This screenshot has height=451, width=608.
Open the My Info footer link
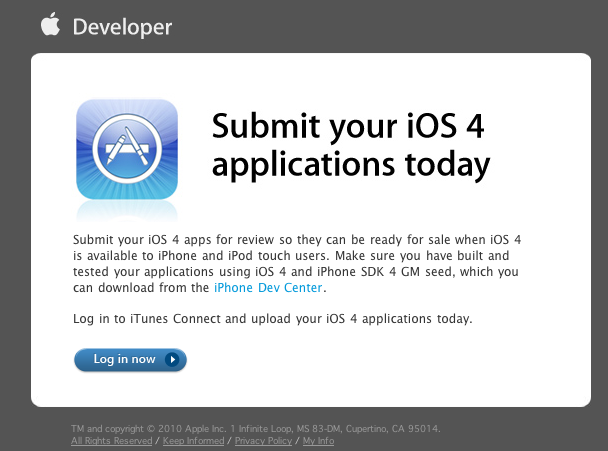[x=318, y=441]
